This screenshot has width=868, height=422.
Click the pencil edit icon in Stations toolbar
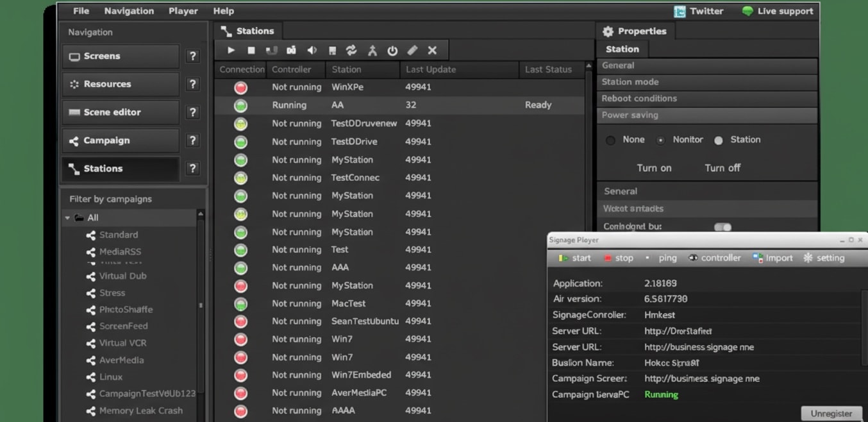[412, 50]
